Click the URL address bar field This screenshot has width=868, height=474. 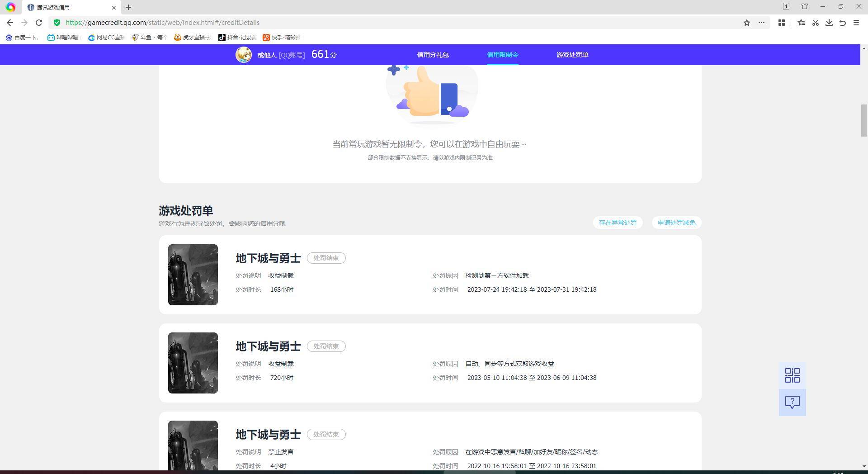coord(362,23)
